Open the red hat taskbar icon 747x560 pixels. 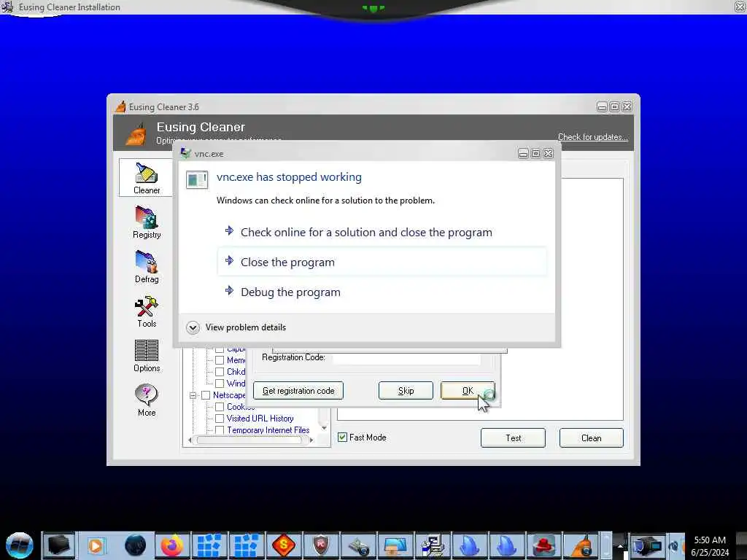click(544, 545)
